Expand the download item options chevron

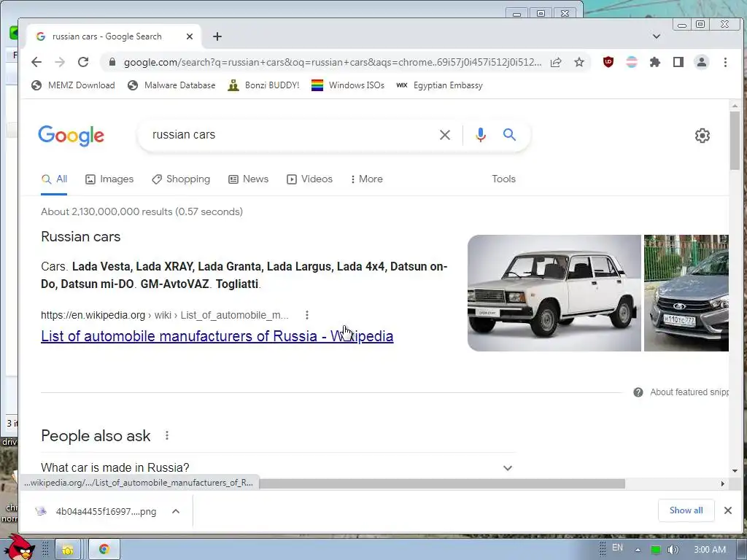pyautogui.click(x=176, y=511)
